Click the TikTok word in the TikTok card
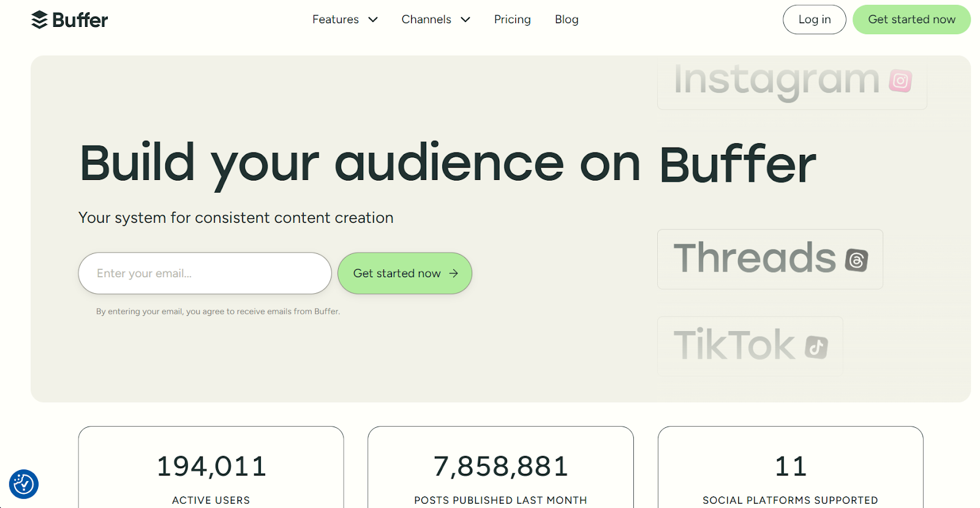Image resolution: width=980 pixels, height=508 pixels. coord(734,345)
